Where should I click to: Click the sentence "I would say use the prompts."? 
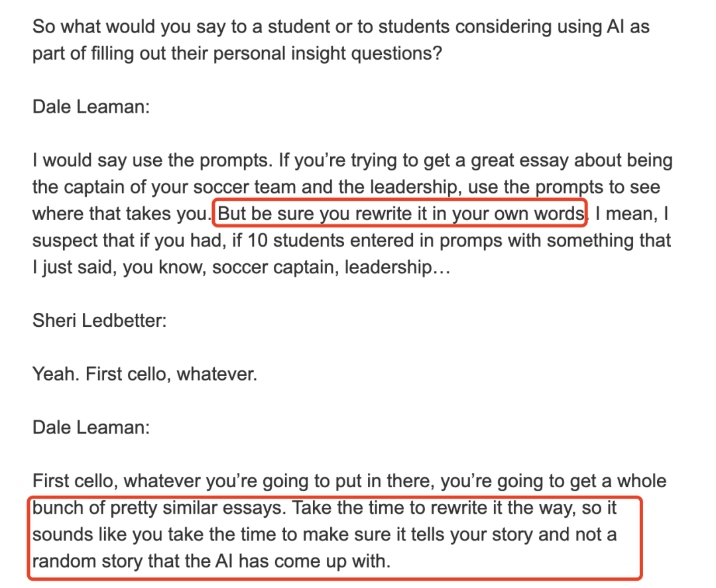152,160
